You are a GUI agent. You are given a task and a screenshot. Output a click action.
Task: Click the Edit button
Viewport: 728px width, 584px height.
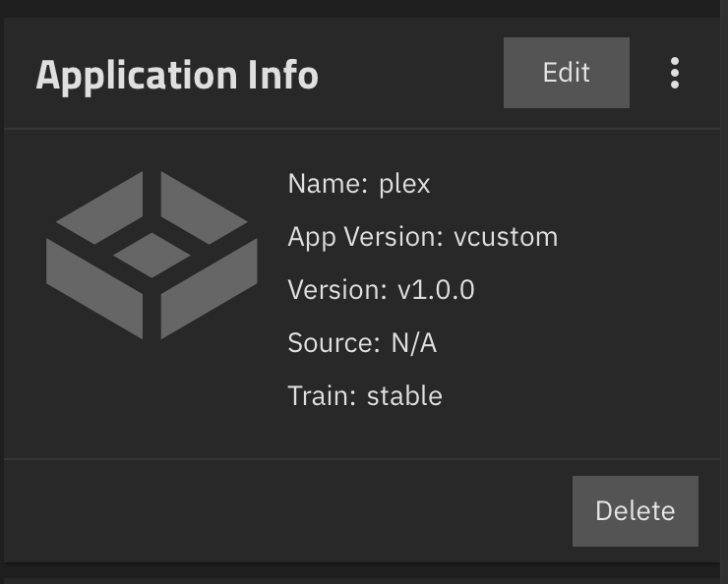pyautogui.click(x=567, y=73)
